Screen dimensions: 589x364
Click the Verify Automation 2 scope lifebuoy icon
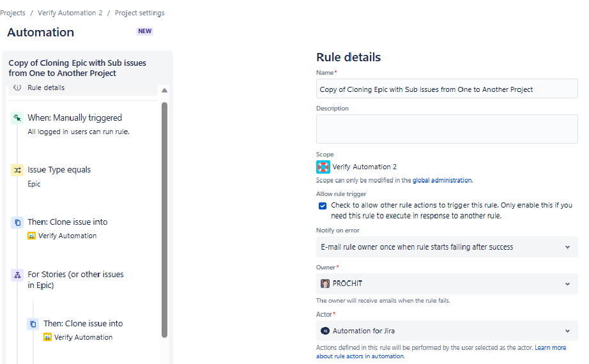tap(323, 167)
